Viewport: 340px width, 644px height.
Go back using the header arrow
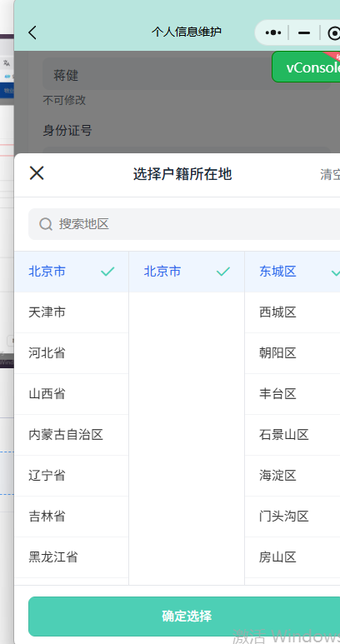click(32, 32)
